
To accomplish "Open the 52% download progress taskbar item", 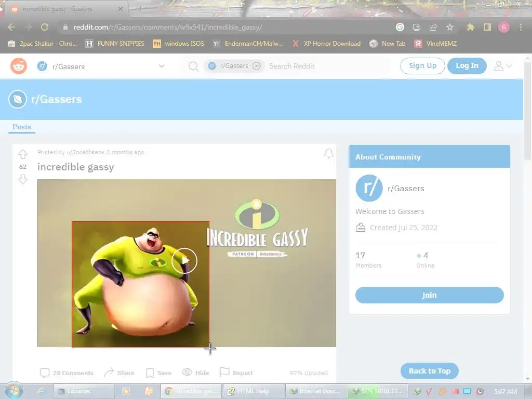I will point(377,391).
